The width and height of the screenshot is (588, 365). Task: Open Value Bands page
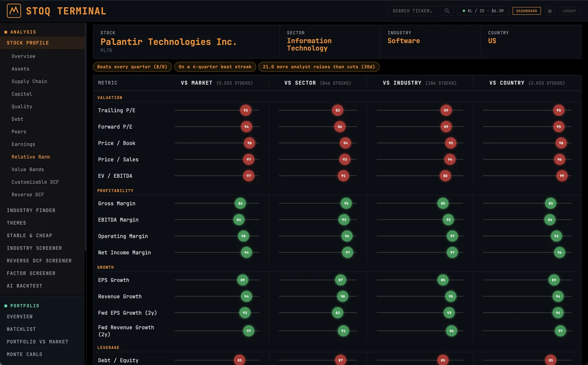click(28, 169)
